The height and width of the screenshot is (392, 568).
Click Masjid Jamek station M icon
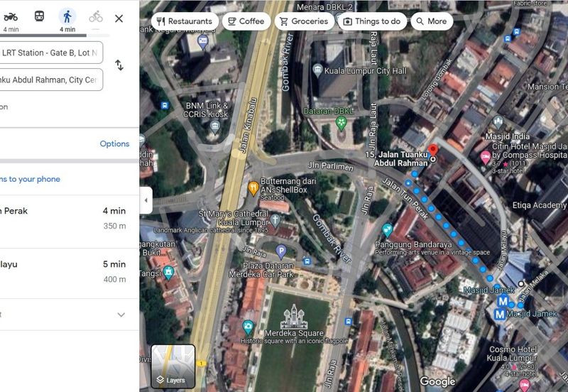[x=503, y=301]
